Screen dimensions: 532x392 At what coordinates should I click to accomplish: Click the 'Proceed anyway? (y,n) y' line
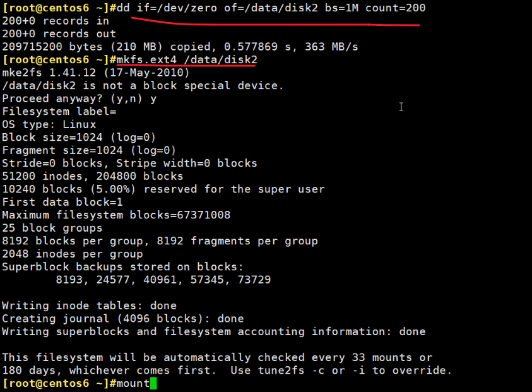pos(80,98)
